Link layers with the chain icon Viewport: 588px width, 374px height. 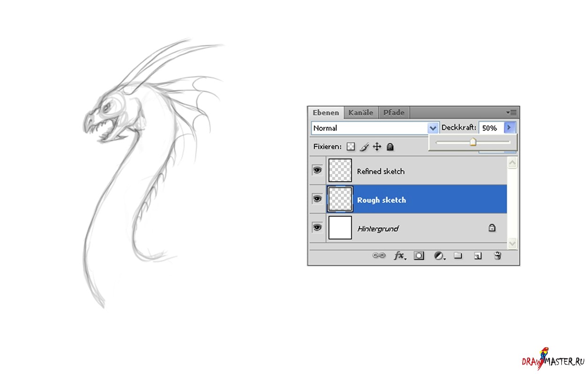pos(379,256)
